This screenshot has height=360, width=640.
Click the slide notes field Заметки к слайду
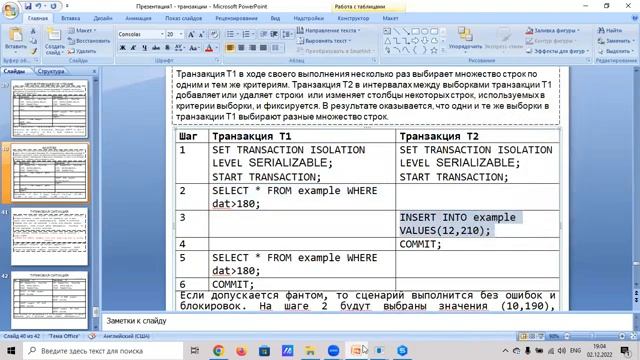click(x=367, y=321)
